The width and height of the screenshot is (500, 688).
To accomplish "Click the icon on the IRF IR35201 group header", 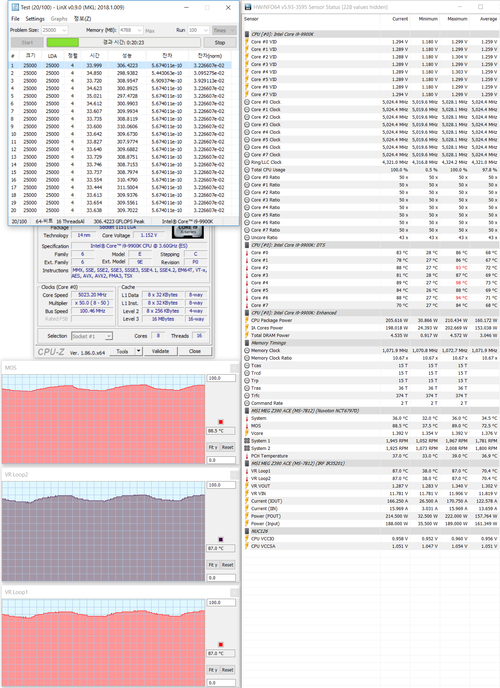I will click(247, 463).
